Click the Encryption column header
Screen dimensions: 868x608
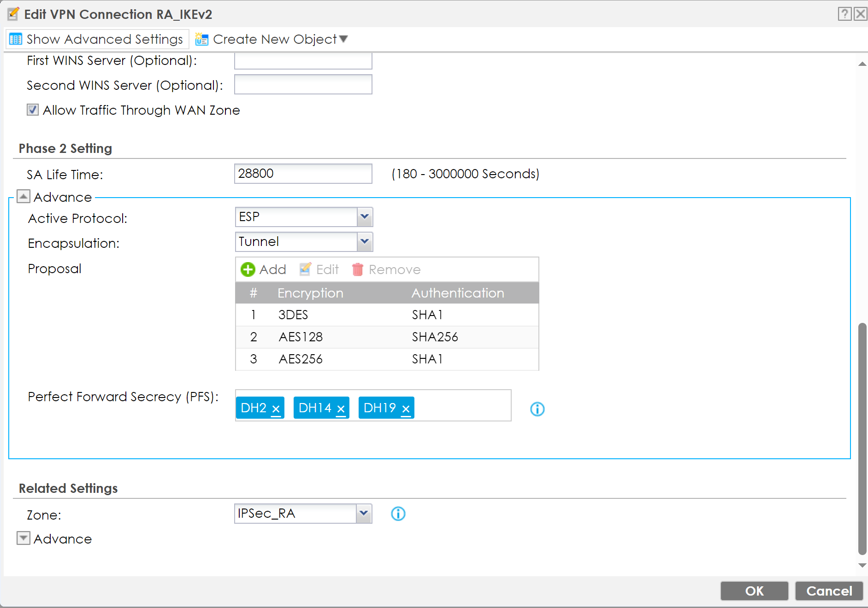click(310, 293)
